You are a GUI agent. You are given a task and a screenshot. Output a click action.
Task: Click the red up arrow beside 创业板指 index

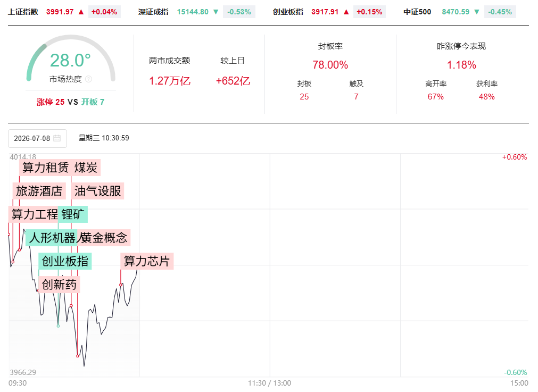(346, 12)
